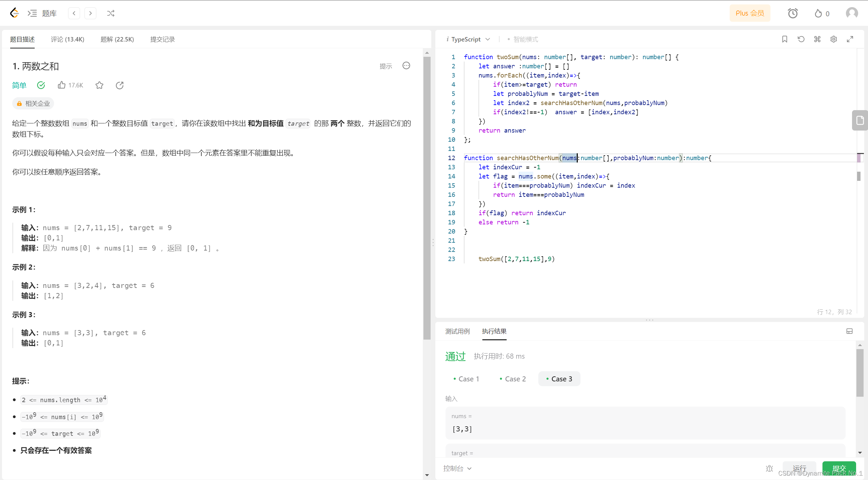Viewport: 868px width, 480px height.
Task: Favorite the problem with star icon
Action: (99, 85)
